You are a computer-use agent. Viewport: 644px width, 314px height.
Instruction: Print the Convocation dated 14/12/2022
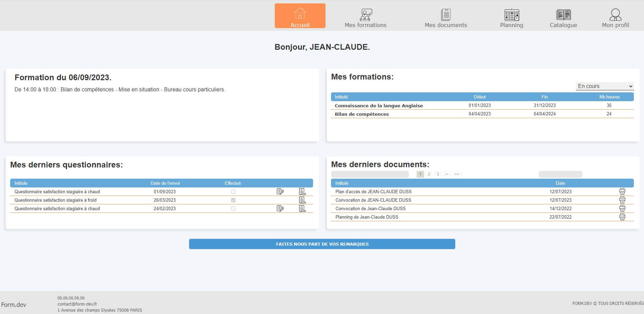point(622,208)
